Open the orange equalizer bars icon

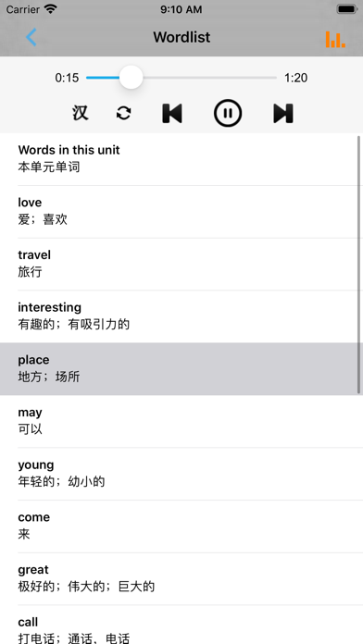tap(335, 39)
